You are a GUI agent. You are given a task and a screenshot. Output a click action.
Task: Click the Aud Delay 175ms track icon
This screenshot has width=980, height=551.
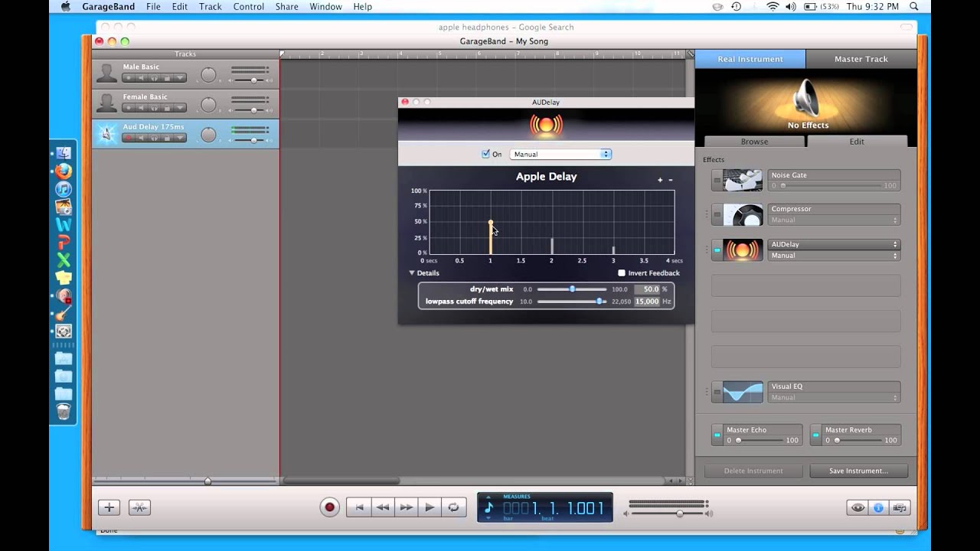(106, 134)
